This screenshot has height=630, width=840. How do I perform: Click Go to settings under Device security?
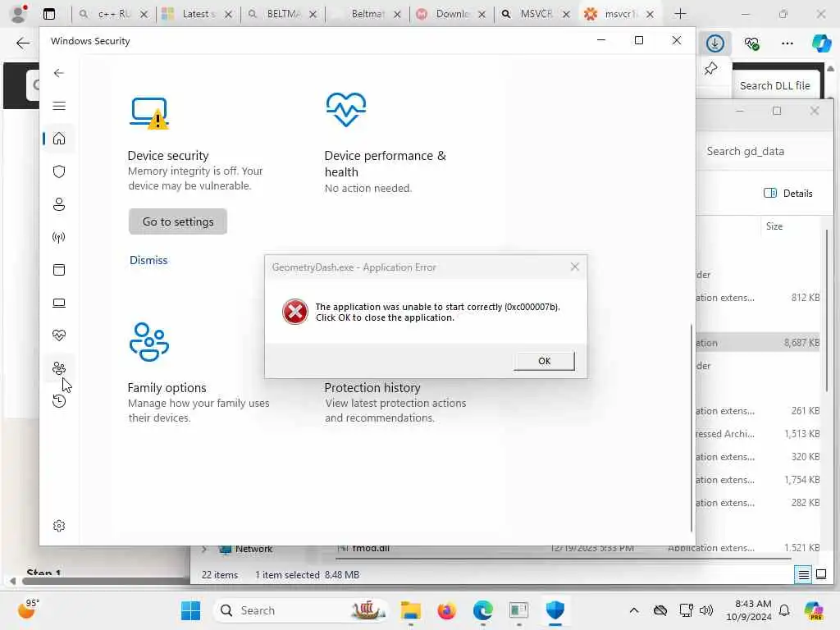coord(178,221)
